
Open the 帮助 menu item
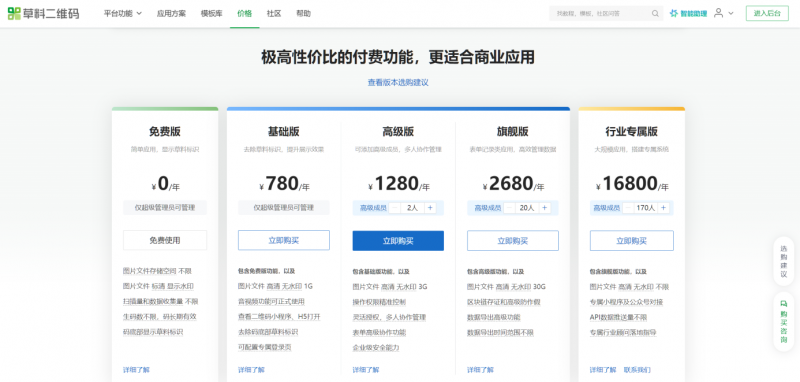[x=303, y=14]
